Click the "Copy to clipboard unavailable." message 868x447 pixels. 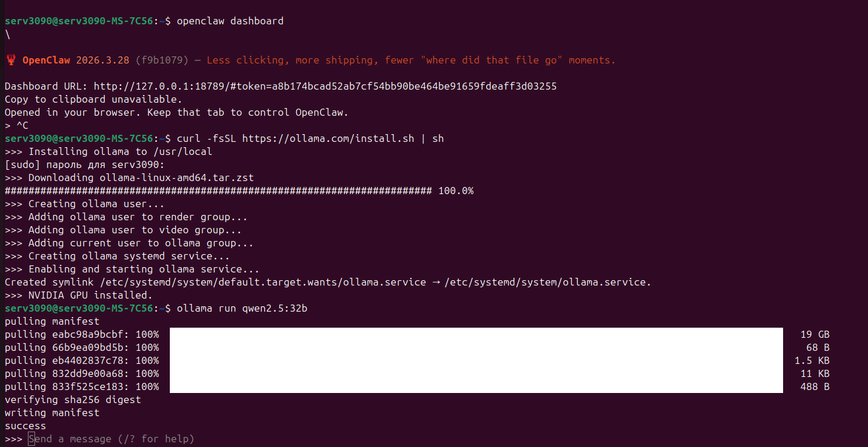click(93, 99)
